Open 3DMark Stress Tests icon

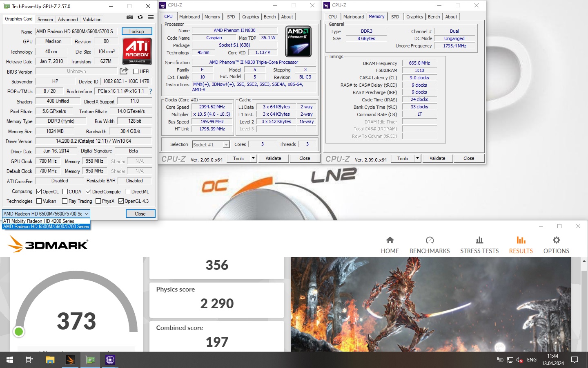point(479,240)
